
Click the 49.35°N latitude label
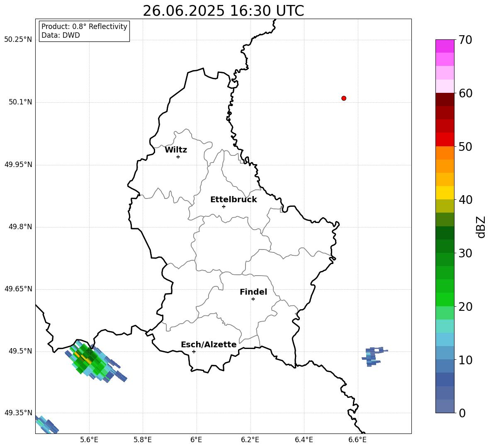pos(18,413)
